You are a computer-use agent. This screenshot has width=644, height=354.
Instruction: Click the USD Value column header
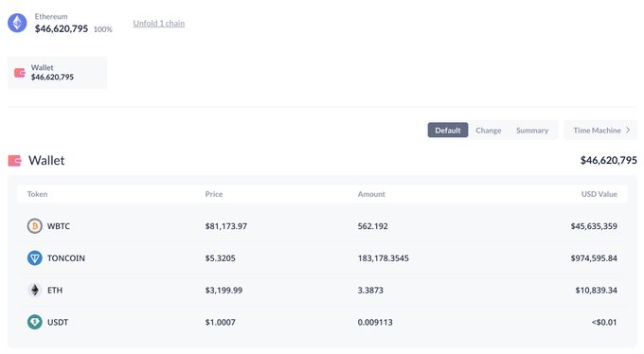[599, 194]
